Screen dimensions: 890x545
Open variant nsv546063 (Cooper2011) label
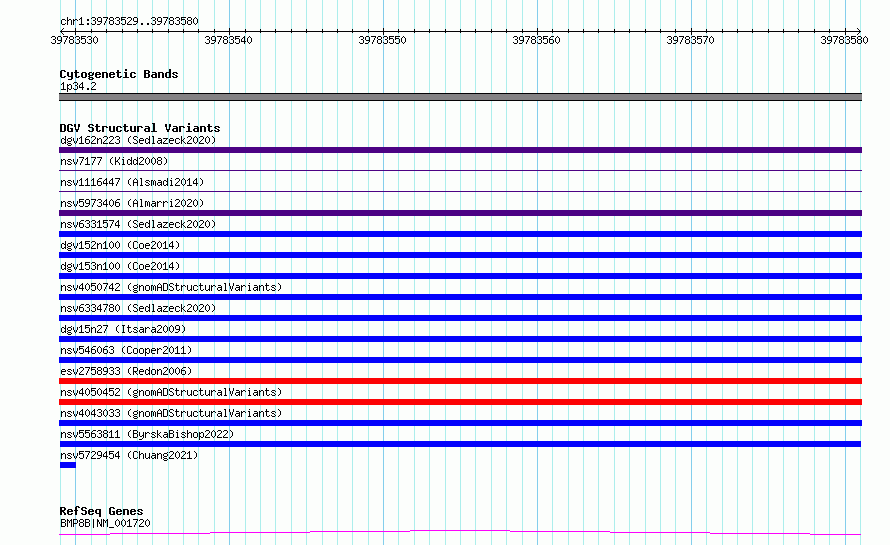click(x=126, y=350)
